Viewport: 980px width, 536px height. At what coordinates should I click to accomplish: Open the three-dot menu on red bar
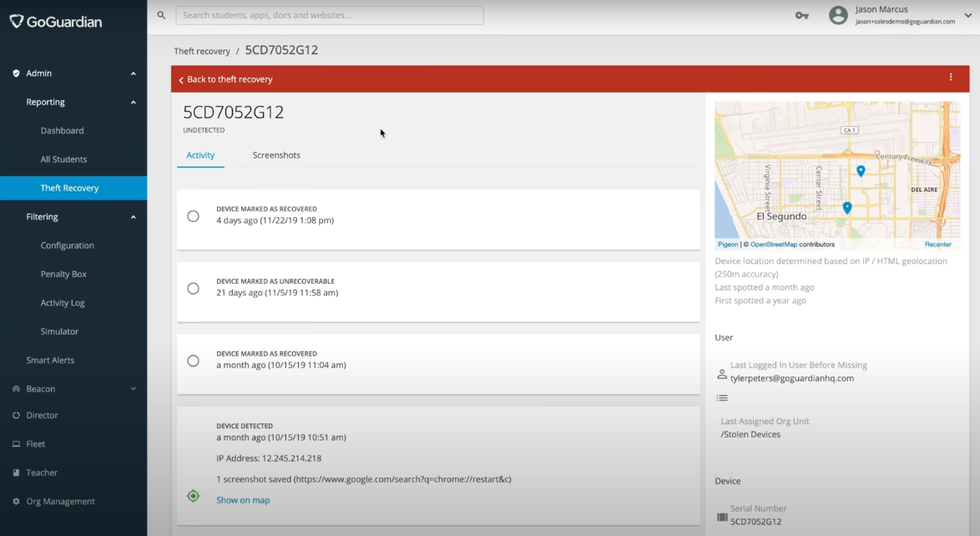tap(951, 77)
